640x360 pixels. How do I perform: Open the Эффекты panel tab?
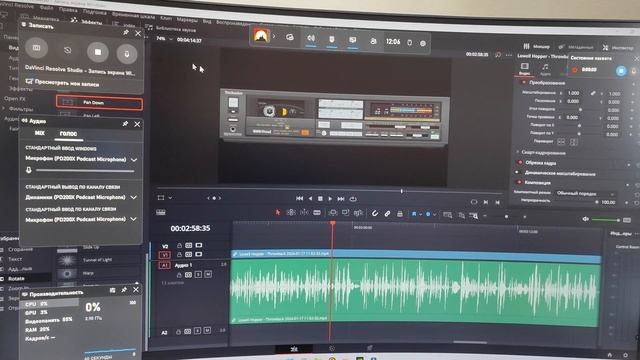[x=87, y=22]
